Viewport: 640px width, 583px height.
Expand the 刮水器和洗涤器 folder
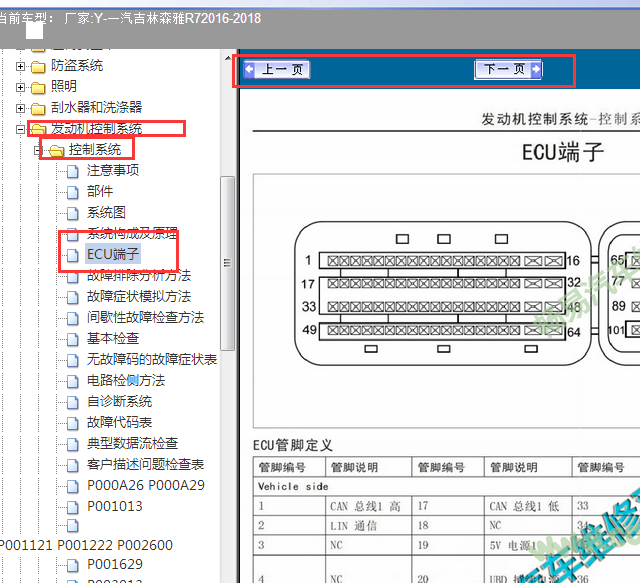[20, 108]
